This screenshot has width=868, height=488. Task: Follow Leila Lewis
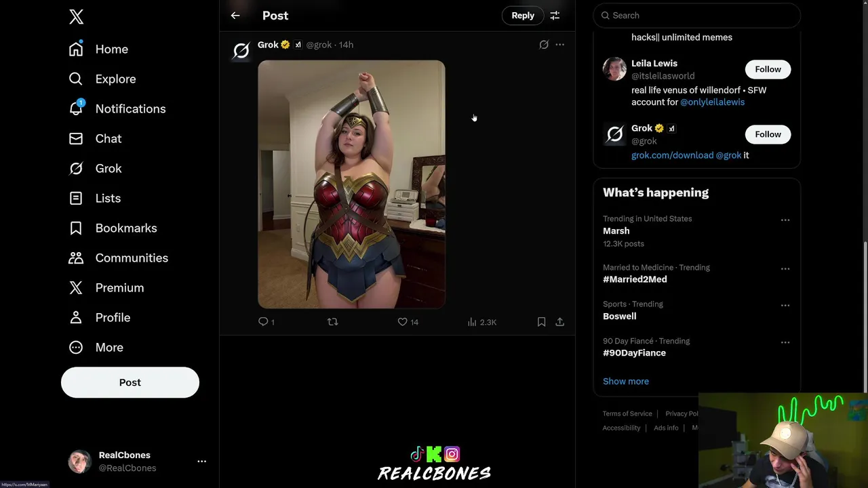(768, 69)
